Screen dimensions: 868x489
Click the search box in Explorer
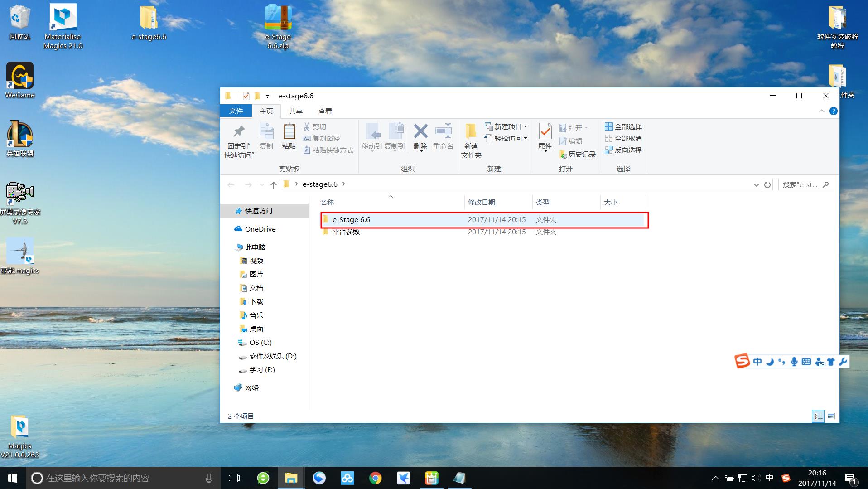point(800,184)
